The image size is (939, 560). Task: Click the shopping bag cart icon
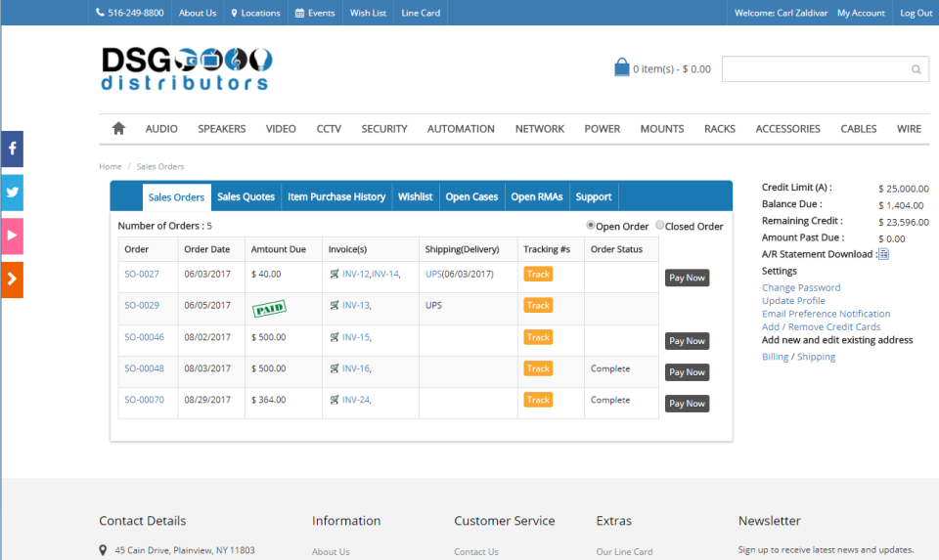pyautogui.click(x=622, y=67)
